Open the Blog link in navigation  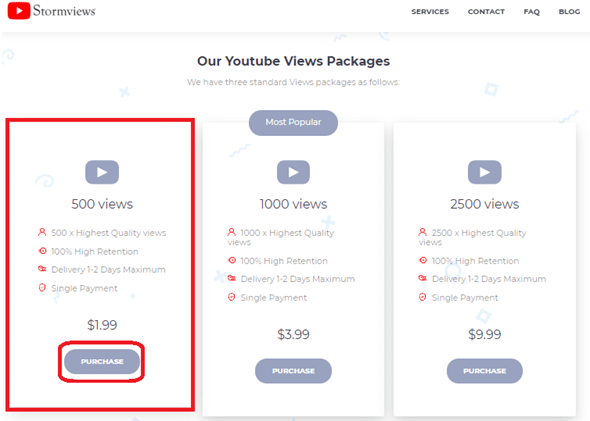pos(569,12)
